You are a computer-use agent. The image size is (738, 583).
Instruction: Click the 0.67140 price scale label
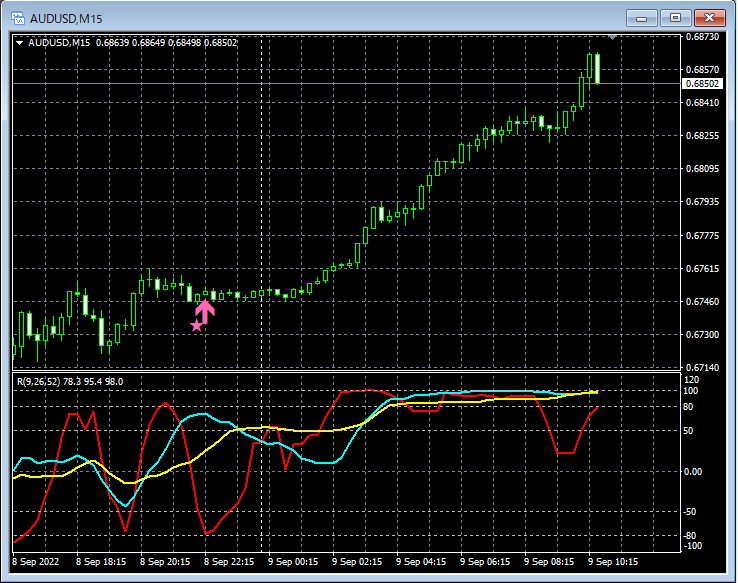coord(702,367)
